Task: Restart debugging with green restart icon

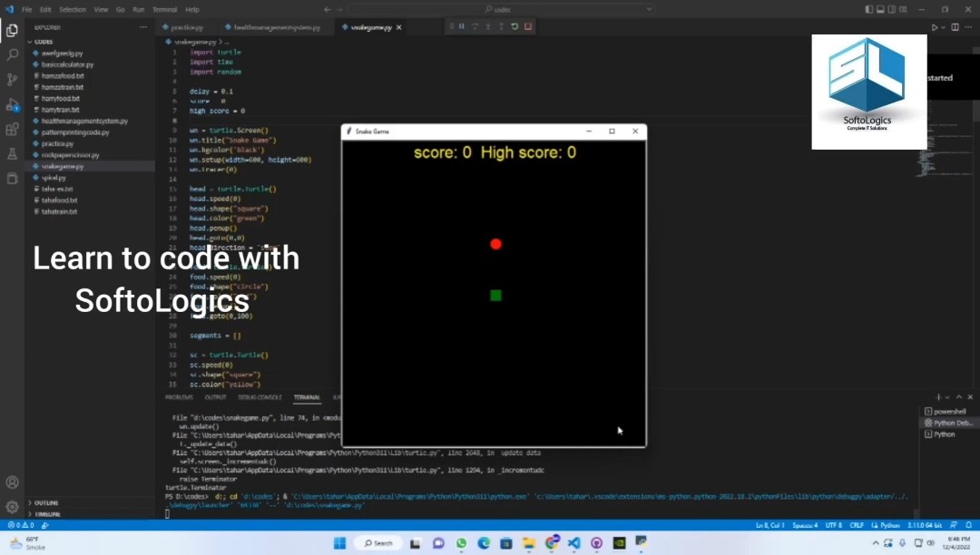Action: tap(514, 26)
